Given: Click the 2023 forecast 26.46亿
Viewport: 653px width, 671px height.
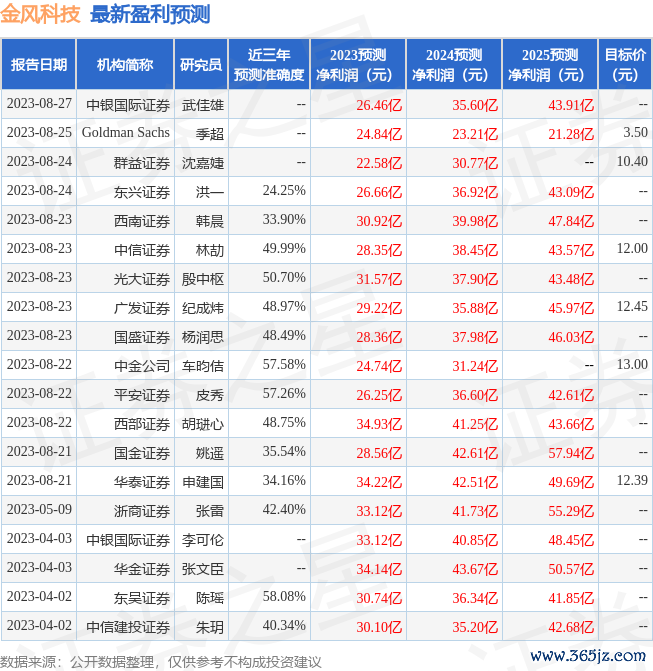Looking at the screenshot, I should point(379,105).
